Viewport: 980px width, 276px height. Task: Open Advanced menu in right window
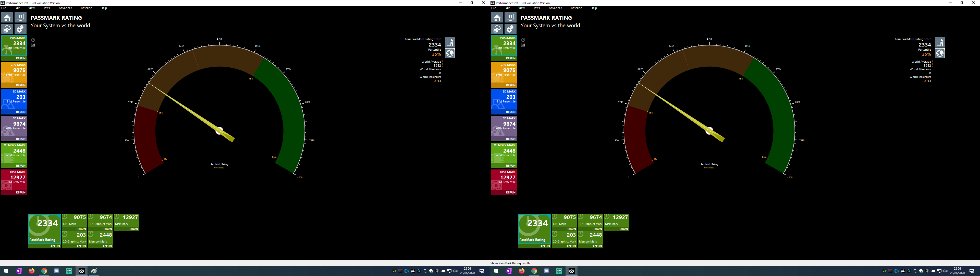[x=555, y=8]
